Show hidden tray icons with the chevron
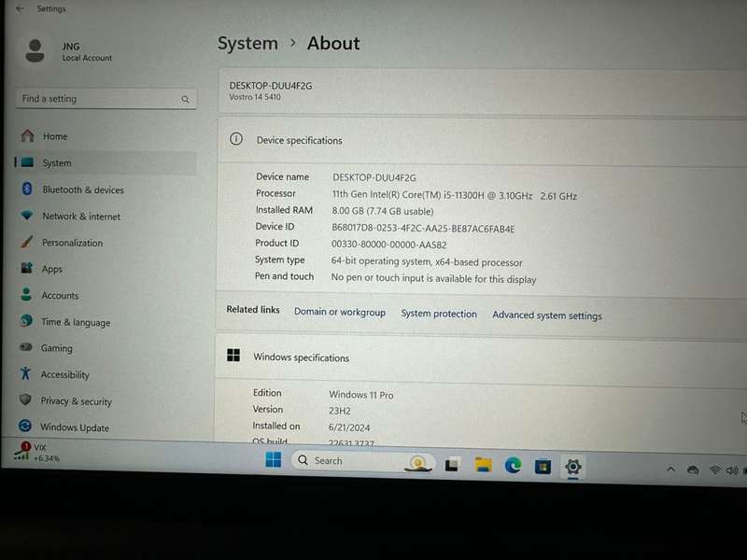 coord(670,469)
